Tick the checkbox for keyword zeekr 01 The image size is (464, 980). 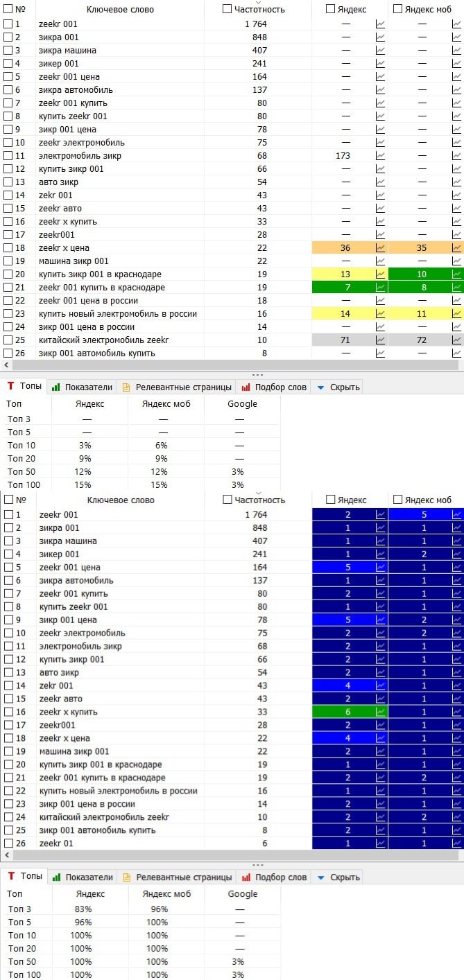tap(8, 843)
